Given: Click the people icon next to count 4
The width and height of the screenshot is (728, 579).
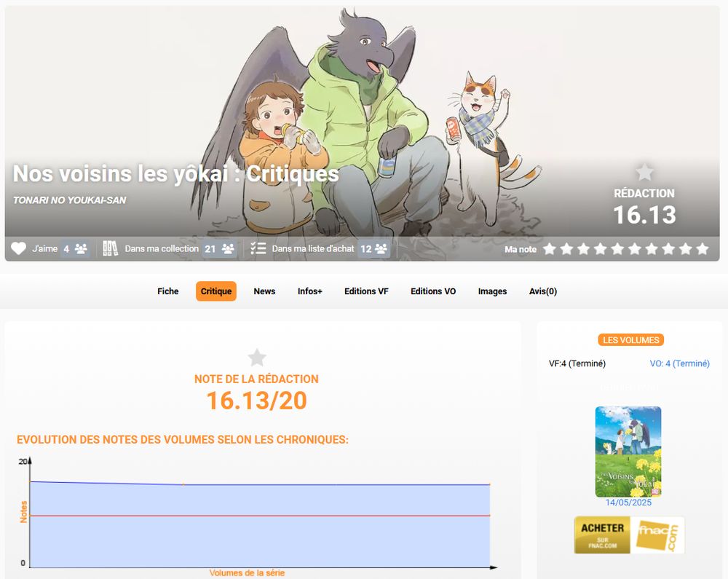Looking at the screenshot, I should (81, 249).
